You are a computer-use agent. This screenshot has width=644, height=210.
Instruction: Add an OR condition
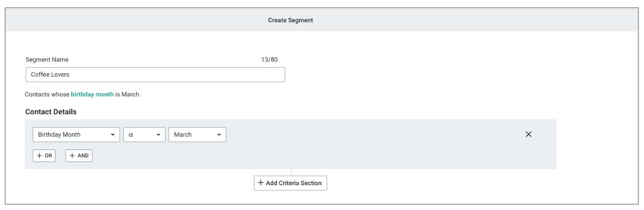tap(44, 156)
